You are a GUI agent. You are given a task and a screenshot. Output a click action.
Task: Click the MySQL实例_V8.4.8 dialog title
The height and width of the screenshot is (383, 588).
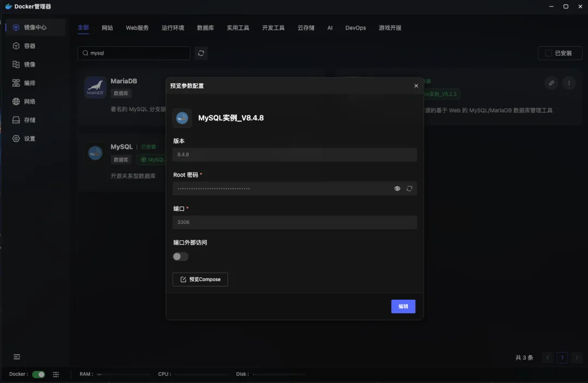tap(231, 118)
